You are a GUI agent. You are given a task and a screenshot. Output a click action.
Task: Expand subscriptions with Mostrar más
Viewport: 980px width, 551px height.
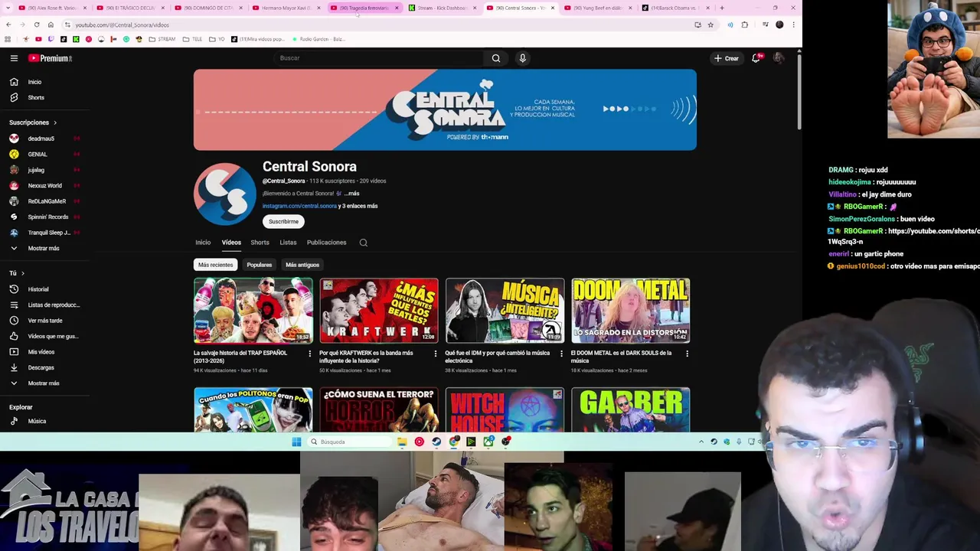point(44,248)
